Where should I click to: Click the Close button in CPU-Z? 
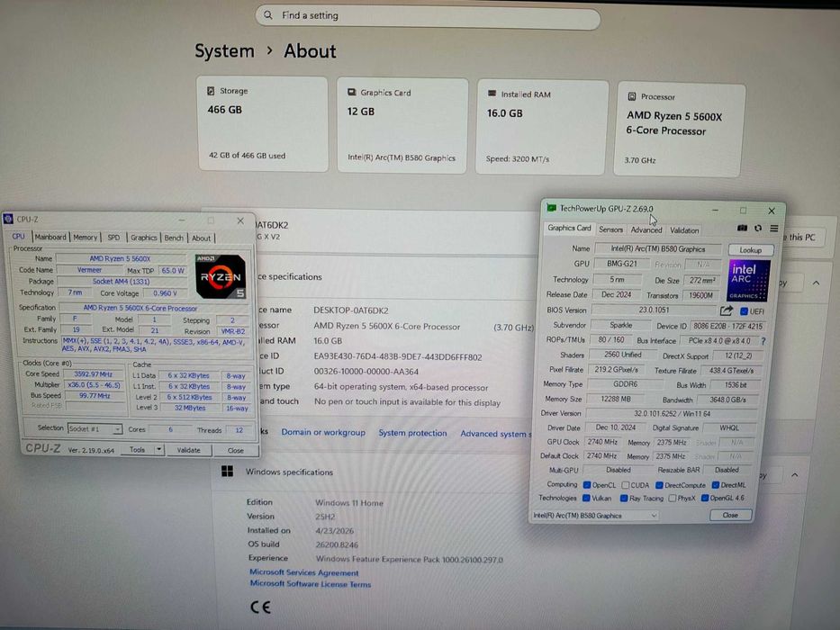tap(236, 451)
